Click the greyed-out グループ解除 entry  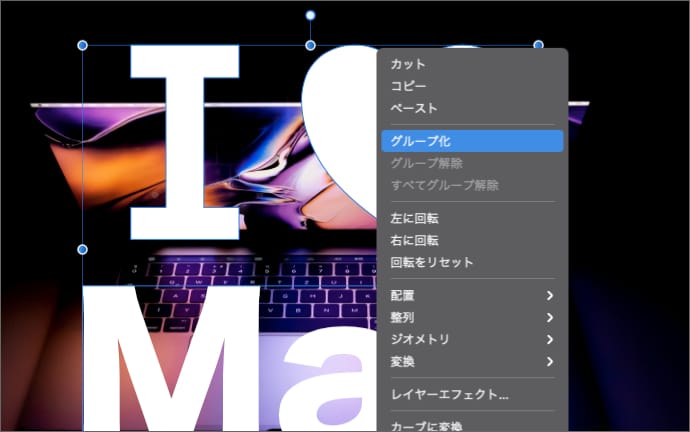(426, 163)
